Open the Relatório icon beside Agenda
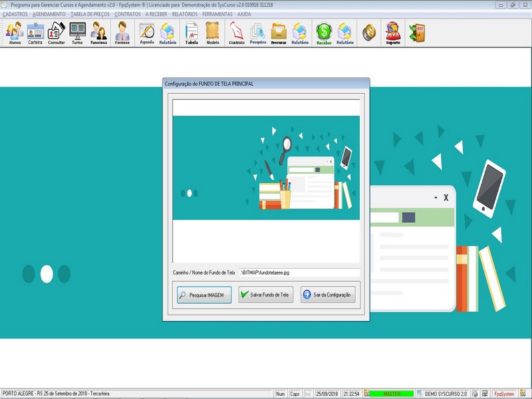 tap(168, 33)
